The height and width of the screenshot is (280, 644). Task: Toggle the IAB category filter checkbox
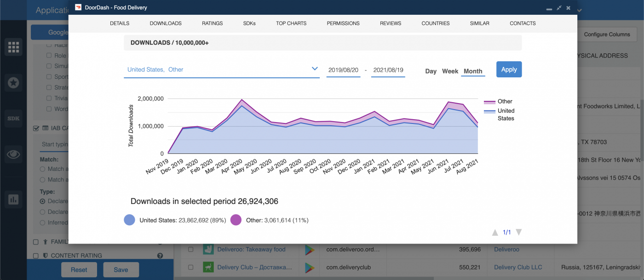tap(36, 128)
